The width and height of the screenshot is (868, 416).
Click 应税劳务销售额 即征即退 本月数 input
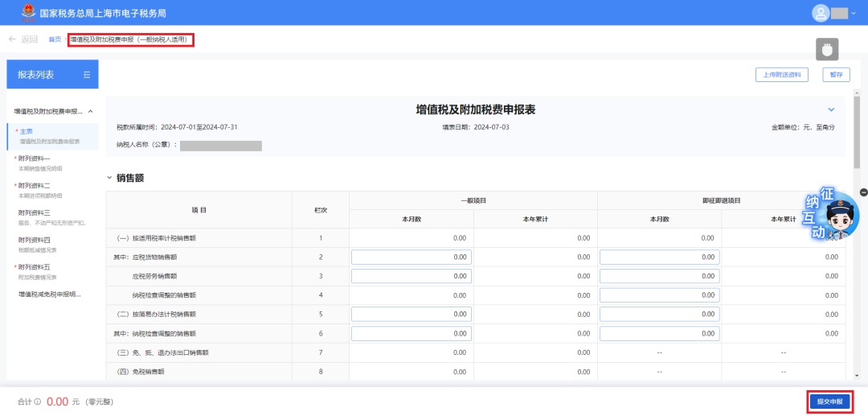coord(659,277)
